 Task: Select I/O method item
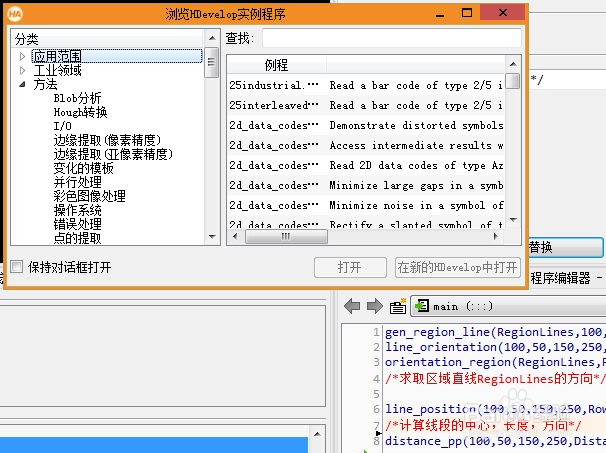(63, 126)
